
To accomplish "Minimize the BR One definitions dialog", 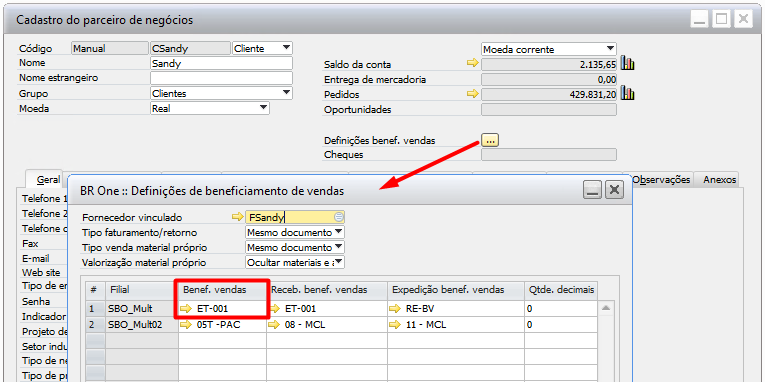I will click(592, 190).
